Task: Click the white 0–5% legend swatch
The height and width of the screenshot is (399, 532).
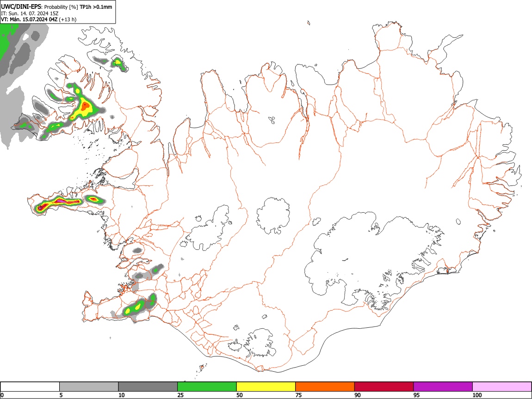Action: [30, 387]
